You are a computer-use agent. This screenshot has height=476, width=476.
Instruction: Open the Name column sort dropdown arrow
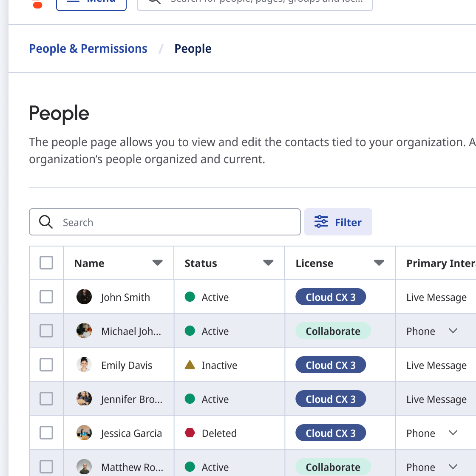158,263
